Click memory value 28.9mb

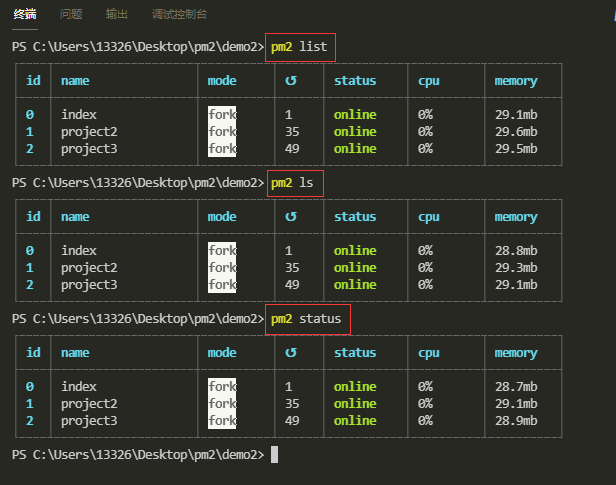pos(516,421)
